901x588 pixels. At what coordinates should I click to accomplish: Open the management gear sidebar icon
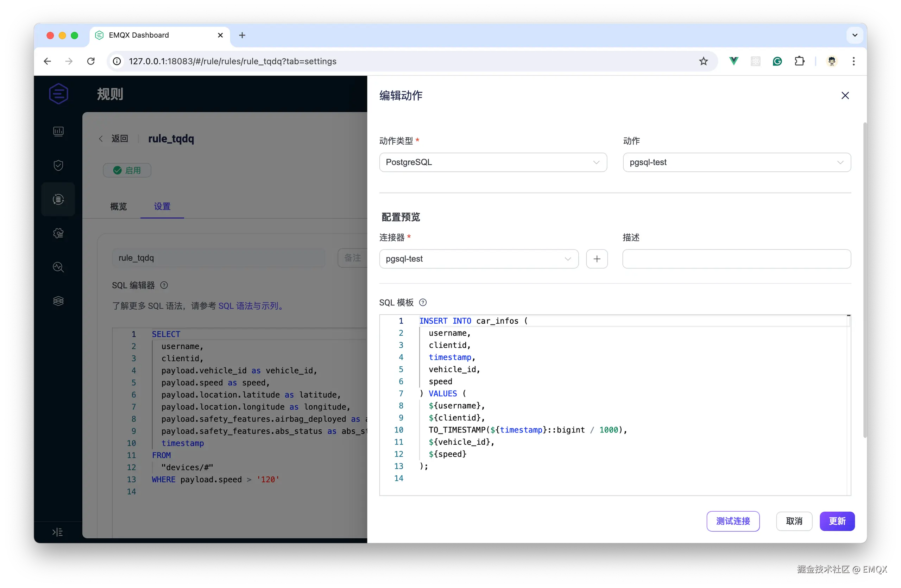pyautogui.click(x=58, y=233)
